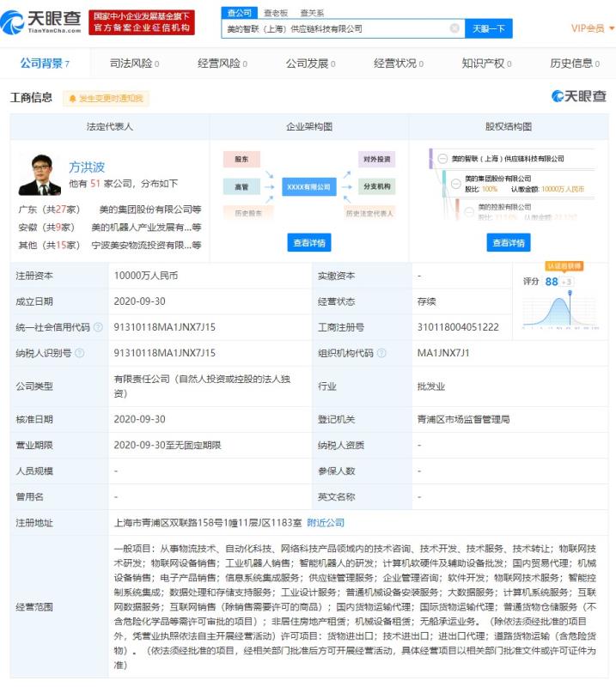616x687 pixels.
Task: Click credit code 91310118MA1JNX7J15 in 统一社会信用代码 row
Action: click(x=164, y=327)
